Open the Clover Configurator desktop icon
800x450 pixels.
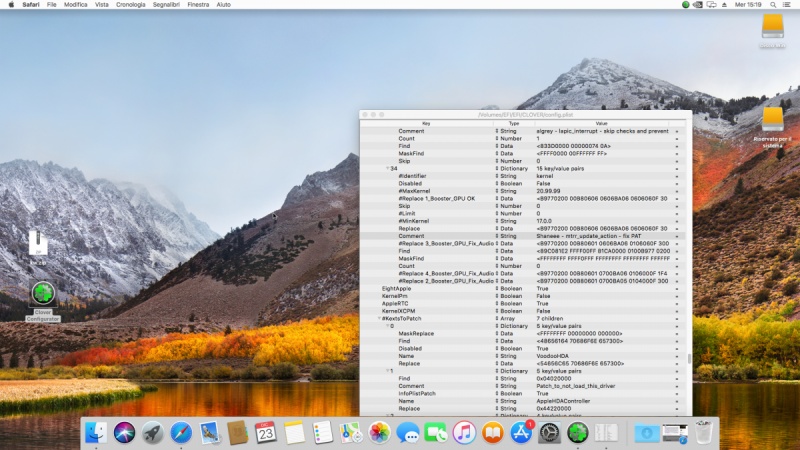tap(43, 294)
